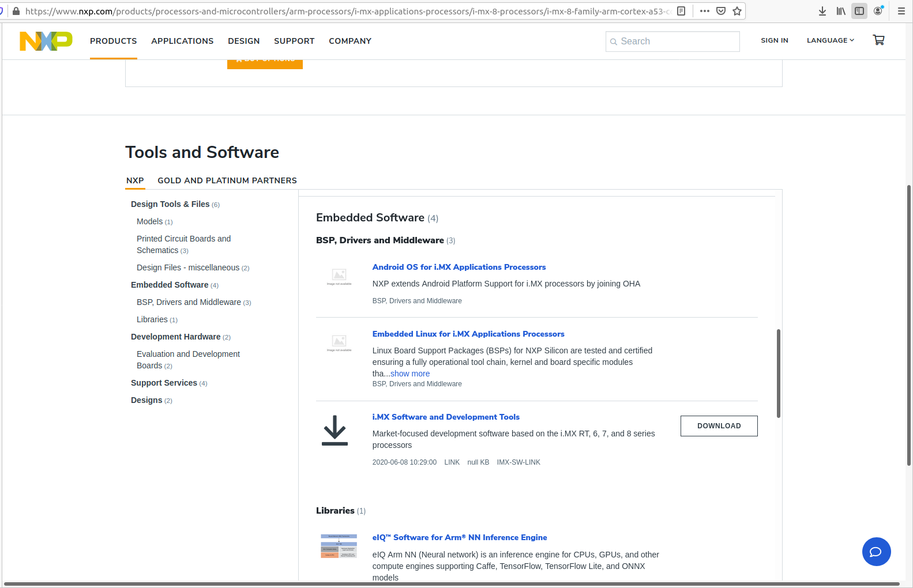
Task: Click the page vertical scrollbar
Action: point(909,326)
